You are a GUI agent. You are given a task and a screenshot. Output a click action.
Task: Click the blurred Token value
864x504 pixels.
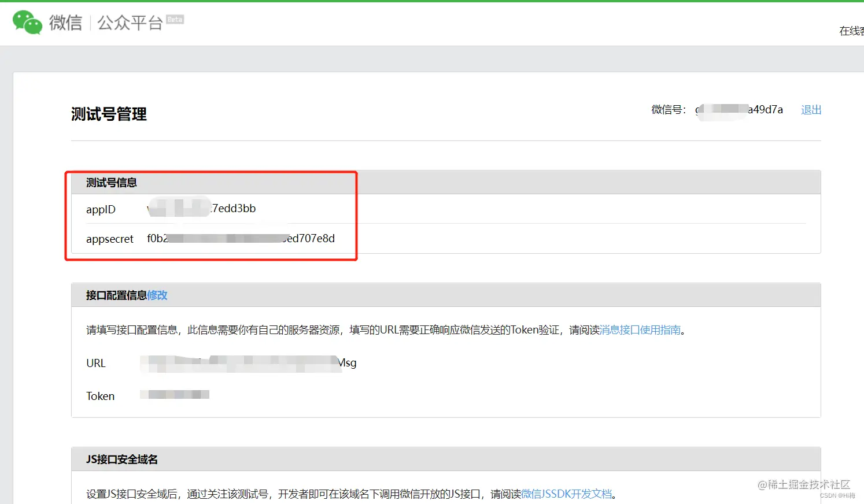(175, 395)
